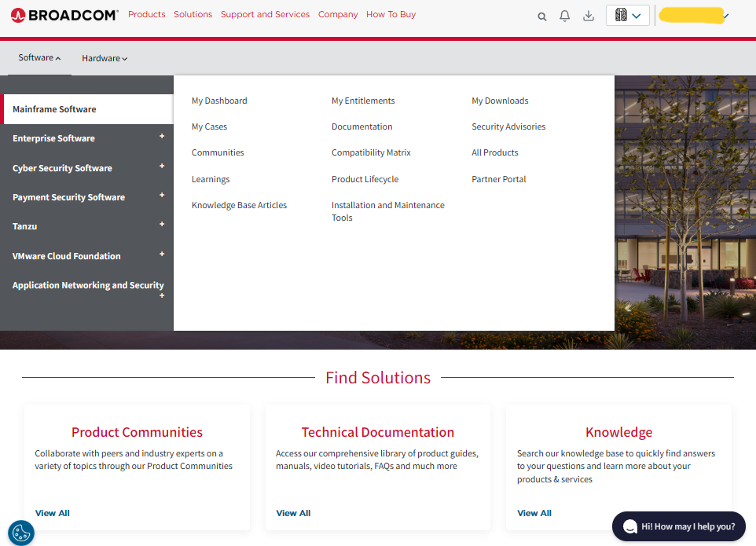Select VMware Cloud Foundation category label
The height and width of the screenshot is (546, 756).
pos(67,256)
